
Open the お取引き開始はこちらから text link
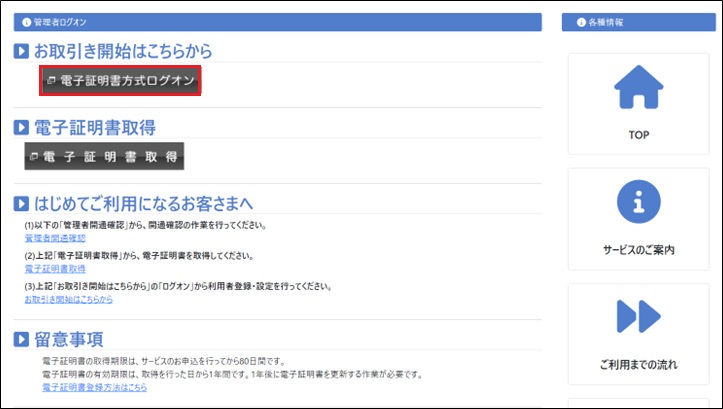(x=69, y=299)
